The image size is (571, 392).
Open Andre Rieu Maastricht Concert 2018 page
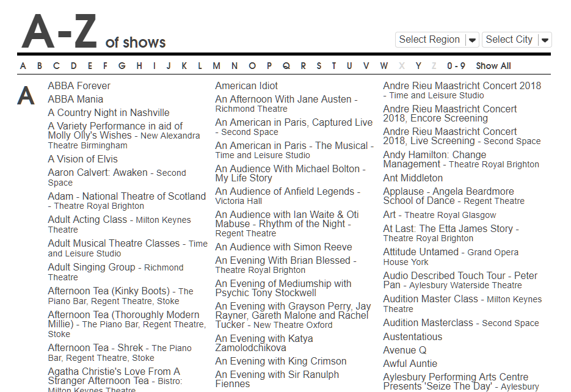pyautogui.click(x=460, y=86)
